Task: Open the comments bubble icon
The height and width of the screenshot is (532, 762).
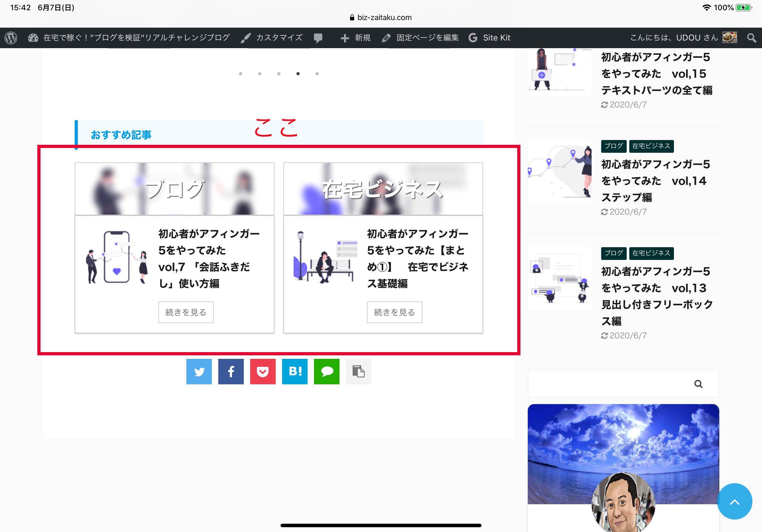Action: point(318,38)
